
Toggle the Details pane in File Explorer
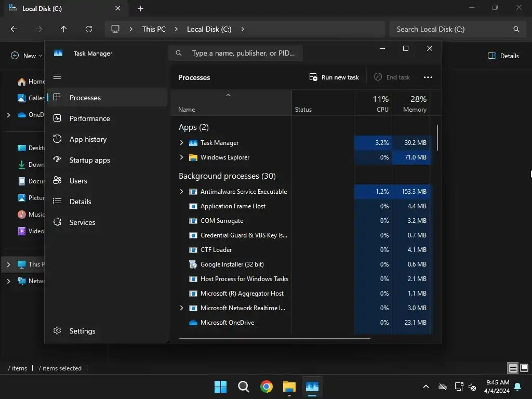pyautogui.click(x=503, y=56)
